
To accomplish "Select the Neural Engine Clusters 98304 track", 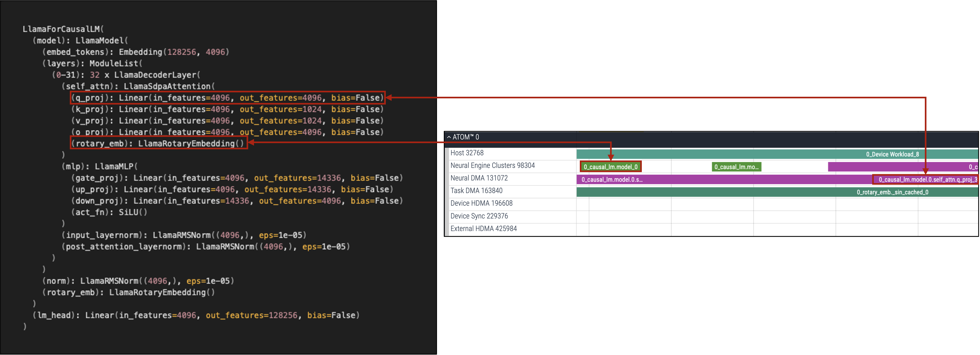I will [x=492, y=165].
